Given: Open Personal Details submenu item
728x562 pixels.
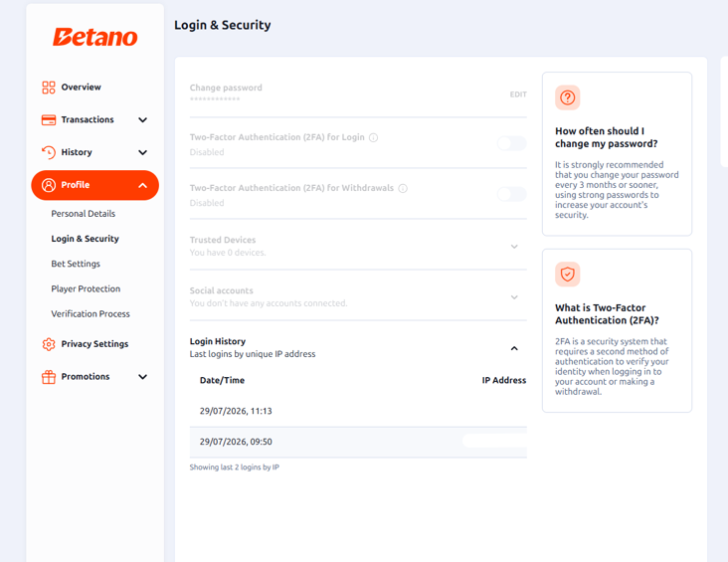Looking at the screenshot, I should 84,214.
